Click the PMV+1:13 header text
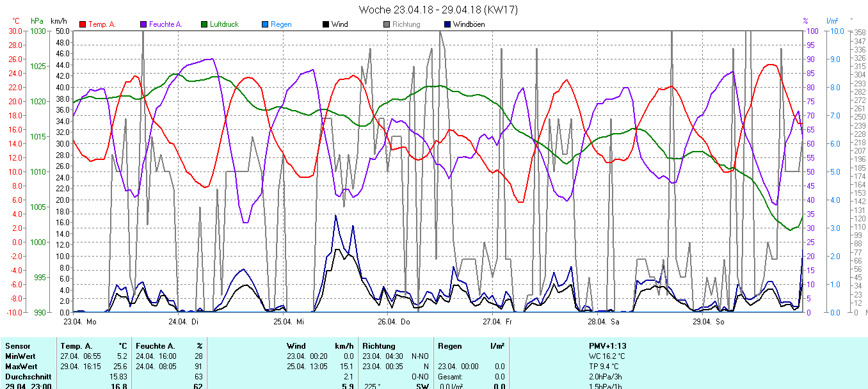The image size is (868, 389). 607,346
